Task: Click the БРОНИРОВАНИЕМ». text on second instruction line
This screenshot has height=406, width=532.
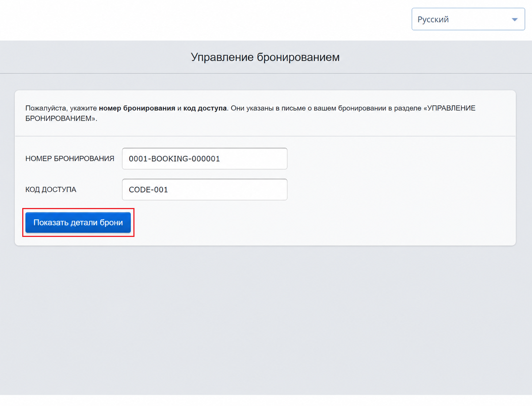Action: coord(61,119)
